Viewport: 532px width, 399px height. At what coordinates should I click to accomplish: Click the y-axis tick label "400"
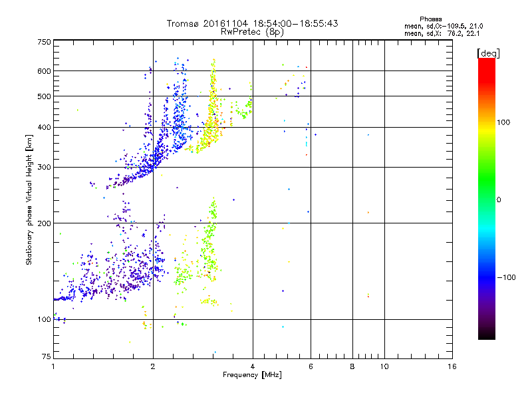(44, 127)
